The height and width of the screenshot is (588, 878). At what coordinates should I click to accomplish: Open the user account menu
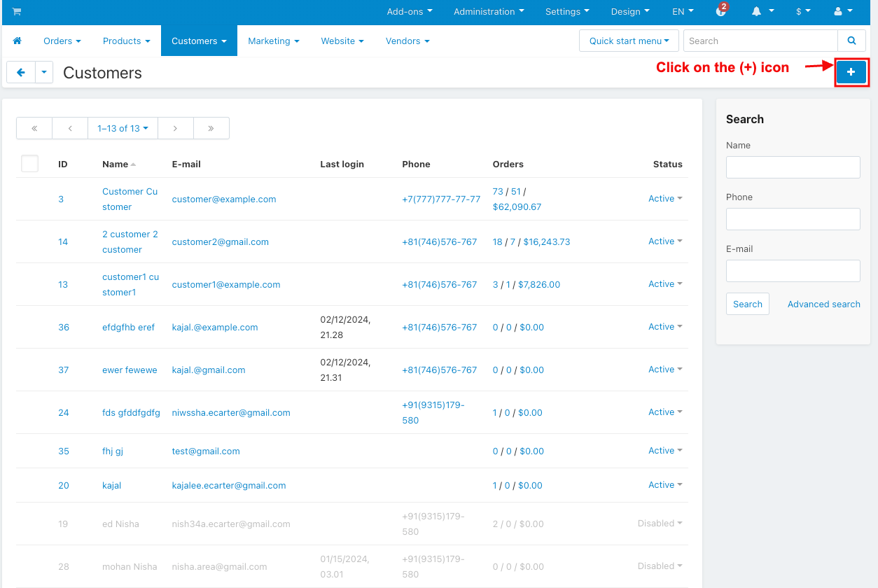(x=843, y=11)
